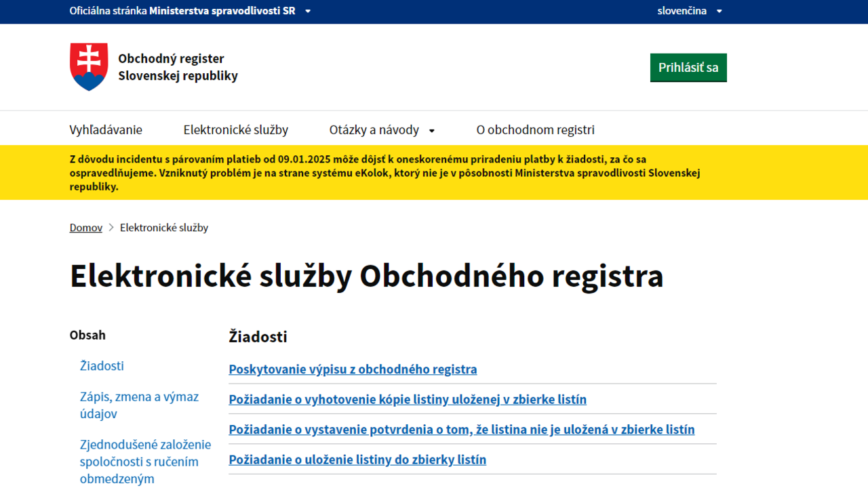Select Elektronické služby in navigation bar
This screenshot has height=488, width=868.
point(235,130)
